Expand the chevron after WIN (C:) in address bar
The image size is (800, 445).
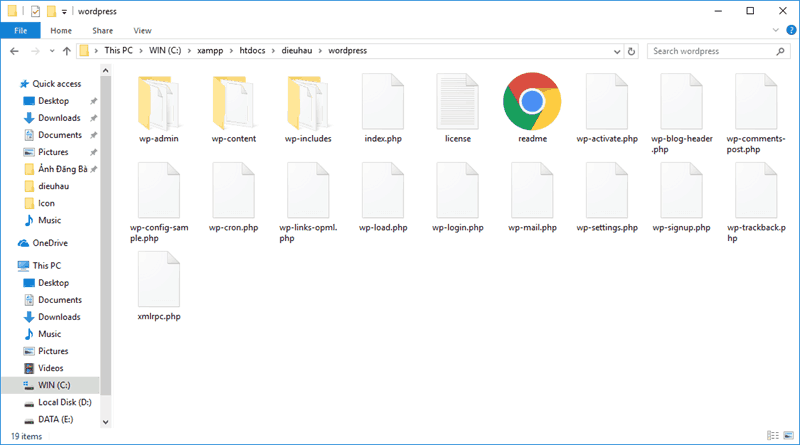coord(189,51)
